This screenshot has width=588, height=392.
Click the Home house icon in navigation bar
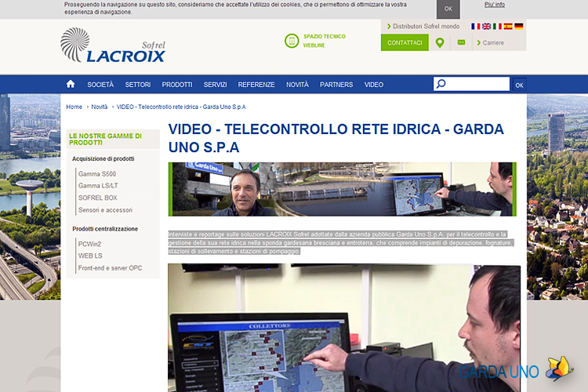(x=71, y=84)
